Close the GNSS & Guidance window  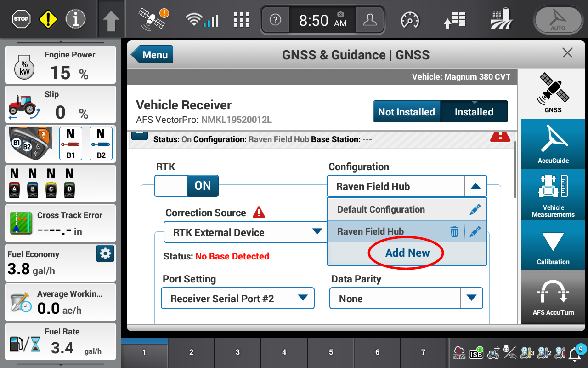tap(567, 53)
